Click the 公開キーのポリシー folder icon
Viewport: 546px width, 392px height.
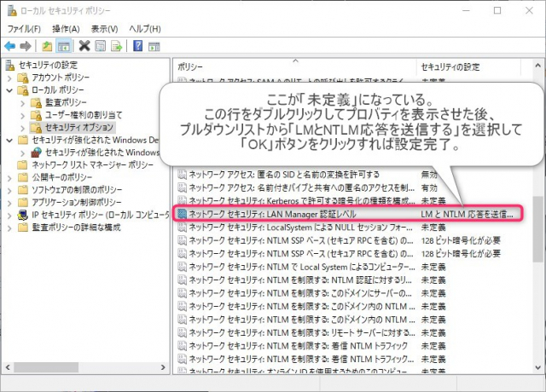[x=23, y=177]
